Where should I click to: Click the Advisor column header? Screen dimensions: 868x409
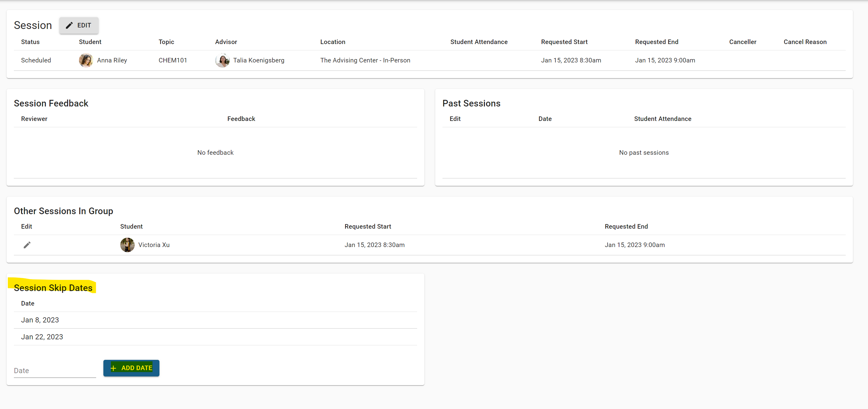tap(226, 42)
